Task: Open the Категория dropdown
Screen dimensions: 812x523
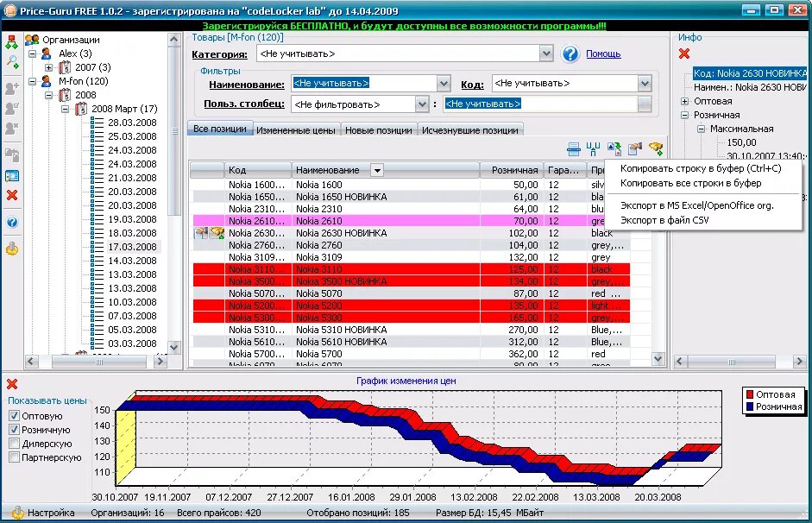Action: (546, 54)
